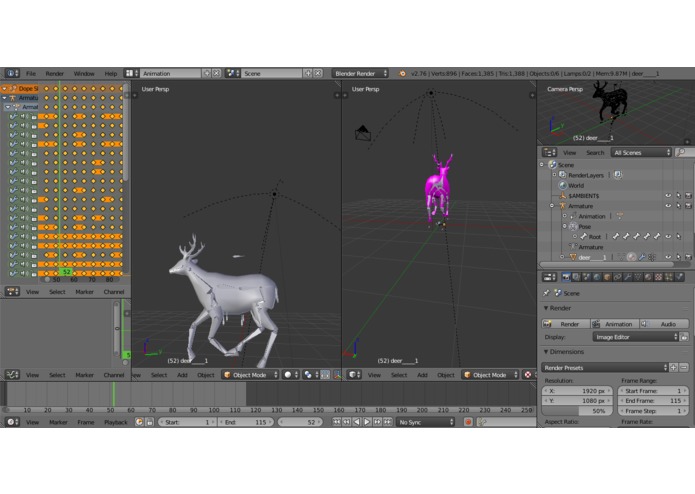Image resolution: width=695 pixels, height=494 pixels.
Task: Click the screen layout browse icon
Action: pyautogui.click(x=131, y=73)
